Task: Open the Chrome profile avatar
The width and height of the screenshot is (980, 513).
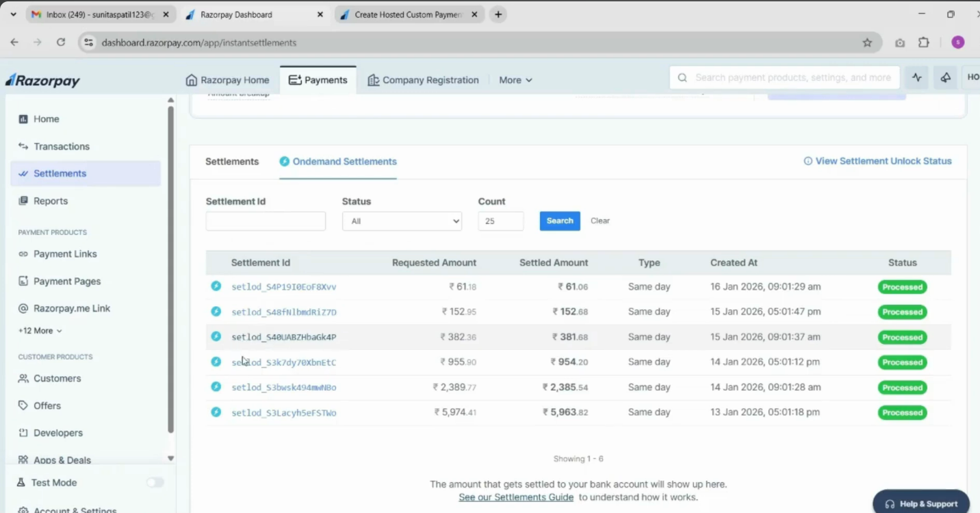Action: 957,42
